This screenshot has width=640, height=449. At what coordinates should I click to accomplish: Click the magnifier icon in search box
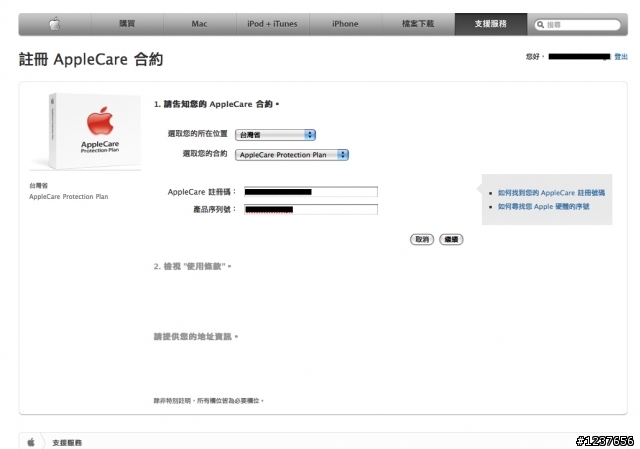click(x=540, y=25)
